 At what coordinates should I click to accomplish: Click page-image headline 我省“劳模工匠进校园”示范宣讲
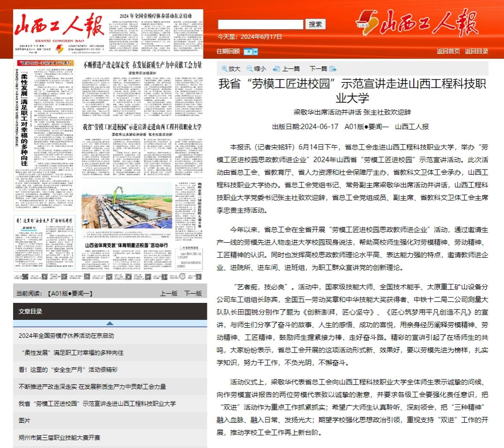click(142, 127)
